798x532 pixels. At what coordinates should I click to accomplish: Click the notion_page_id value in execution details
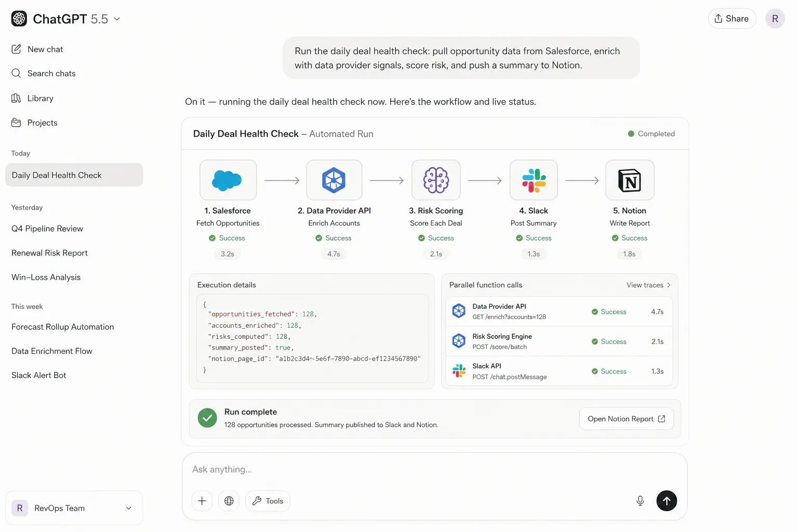coord(348,359)
